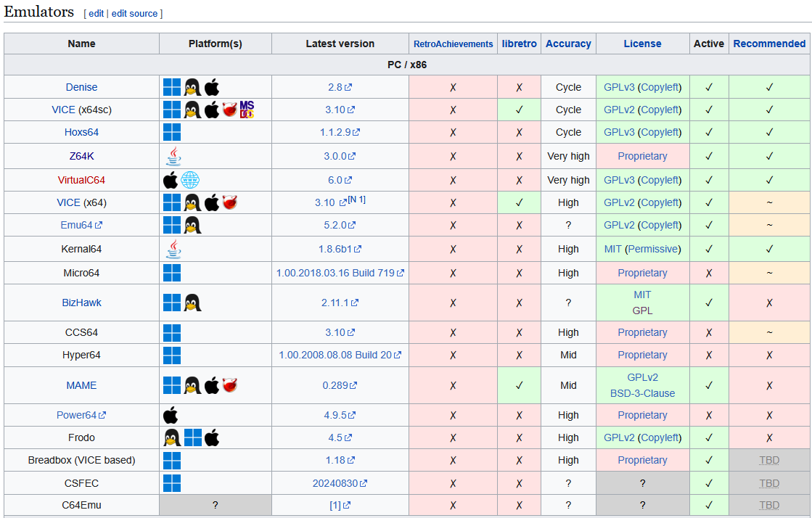The height and width of the screenshot is (518, 812).
Task: Open BizHawk version 2.11.1 link
Action: point(340,303)
